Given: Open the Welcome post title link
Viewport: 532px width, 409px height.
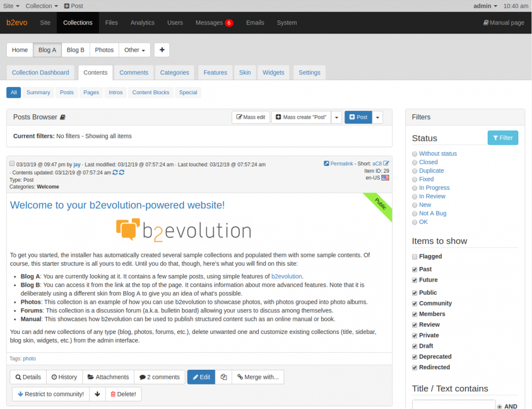Looking at the screenshot, I should pos(118,205).
